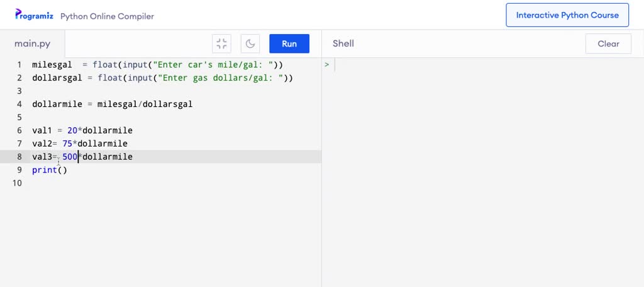Screen dimensions: 644x287
Task: Run the Python code
Action: (289, 43)
